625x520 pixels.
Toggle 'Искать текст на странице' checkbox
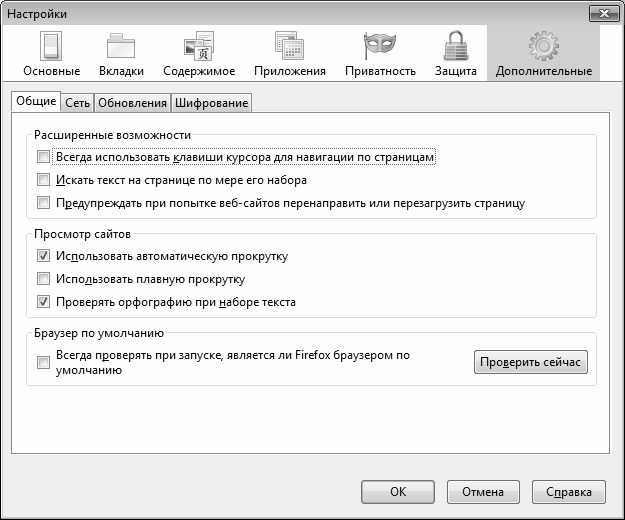click(43, 180)
